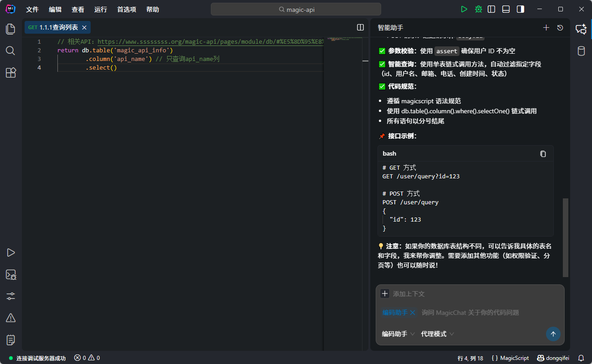This screenshot has width=592, height=364.
Task: Open the files explorer sidebar icon
Action: pyautogui.click(x=10, y=29)
